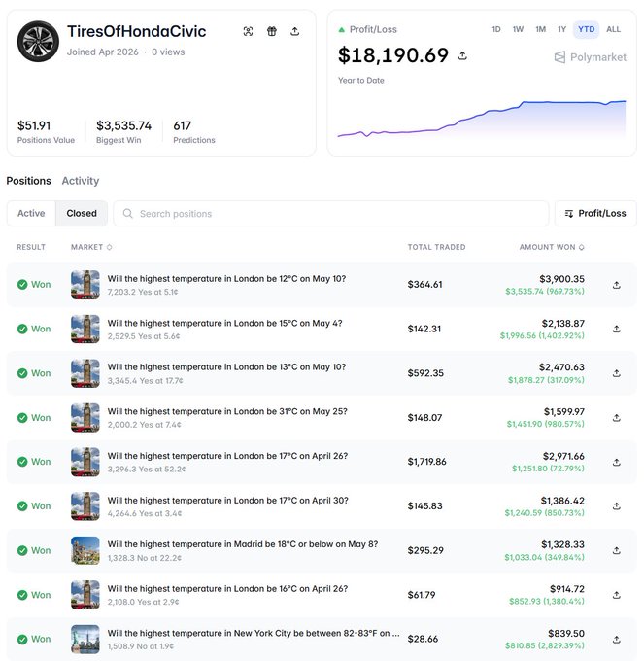Share the New York City 82-83°F position
This screenshot has width=644, height=661.
pos(617,640)
